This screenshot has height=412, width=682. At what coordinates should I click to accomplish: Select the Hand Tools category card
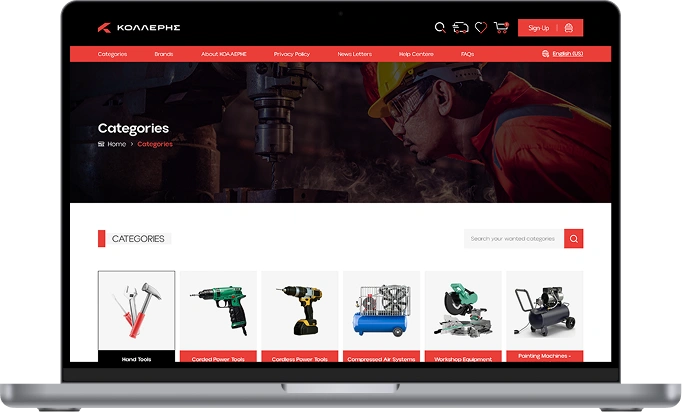pos(136,315)
